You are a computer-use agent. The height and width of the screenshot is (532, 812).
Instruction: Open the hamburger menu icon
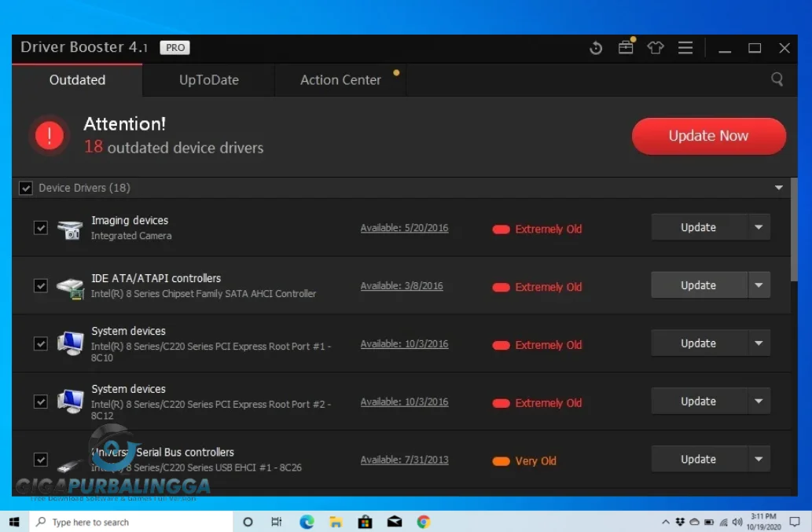pos(685,48)
